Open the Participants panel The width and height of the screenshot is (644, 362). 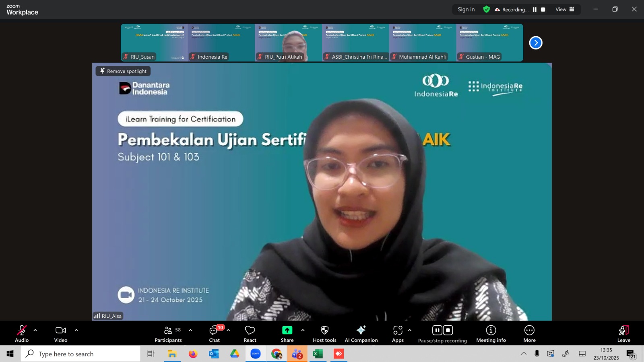(x=168, y=334)
